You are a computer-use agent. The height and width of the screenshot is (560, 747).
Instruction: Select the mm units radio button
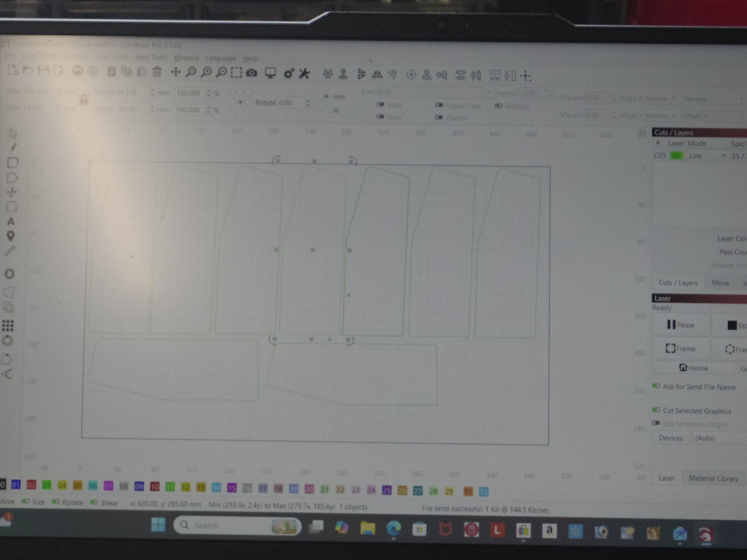point(326,97)
